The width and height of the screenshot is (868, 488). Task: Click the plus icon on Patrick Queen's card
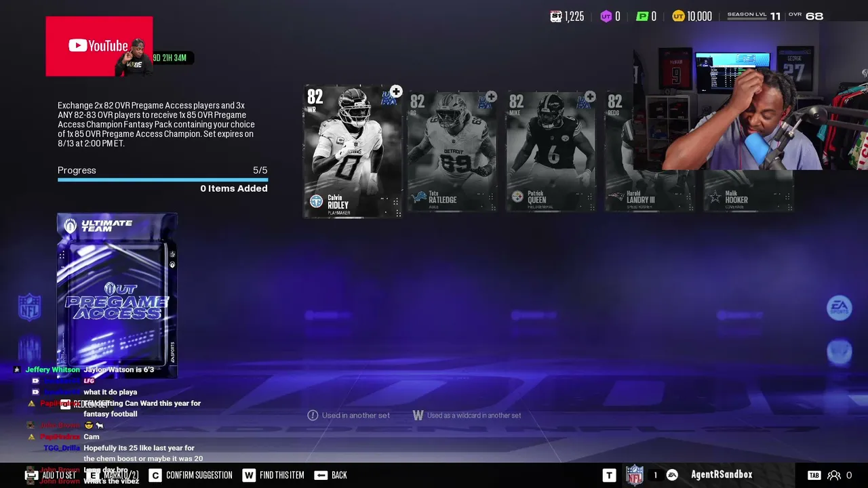point(590,97)
